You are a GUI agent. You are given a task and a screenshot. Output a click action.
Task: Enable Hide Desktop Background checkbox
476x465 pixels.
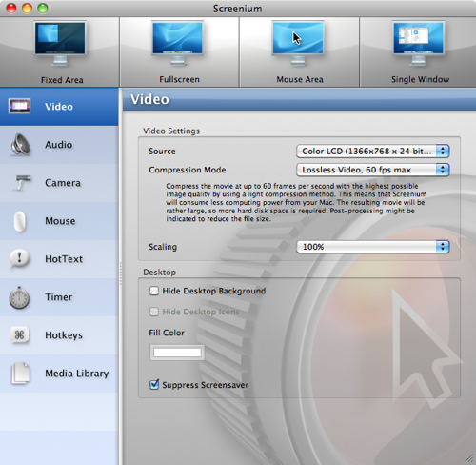pos(154,291)
